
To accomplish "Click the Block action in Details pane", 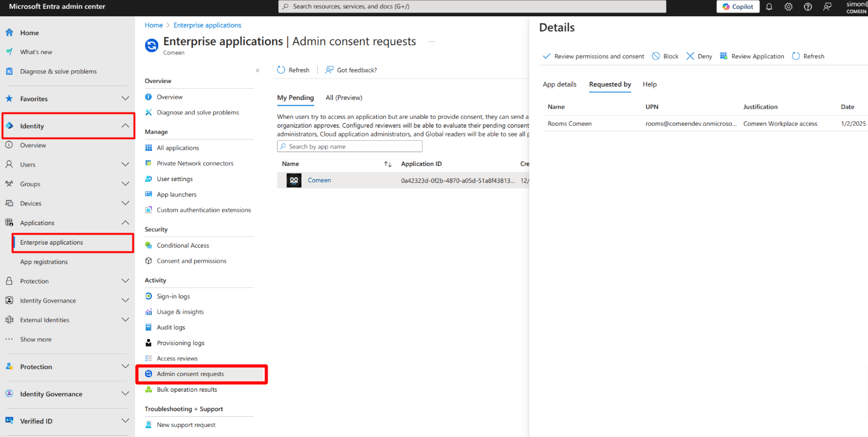I will point(665,57).
